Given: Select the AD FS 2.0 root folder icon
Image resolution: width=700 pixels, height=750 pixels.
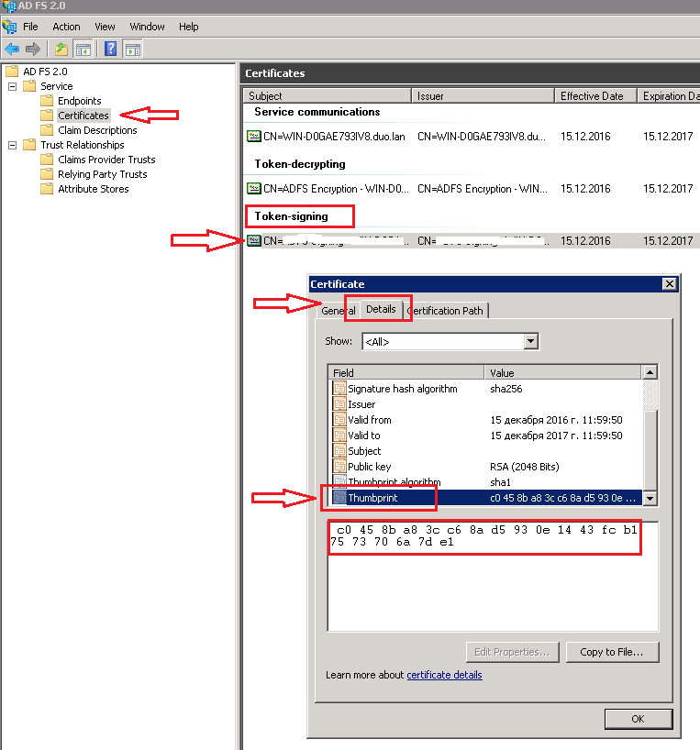Looking at the screenshot, I should pyautogui.click(x=12, y=72).
